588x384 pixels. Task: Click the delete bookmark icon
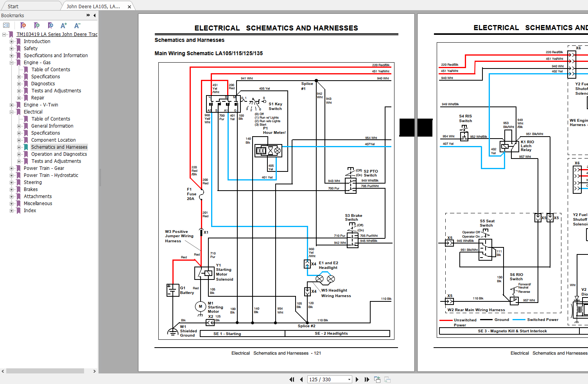coord(23,25)
